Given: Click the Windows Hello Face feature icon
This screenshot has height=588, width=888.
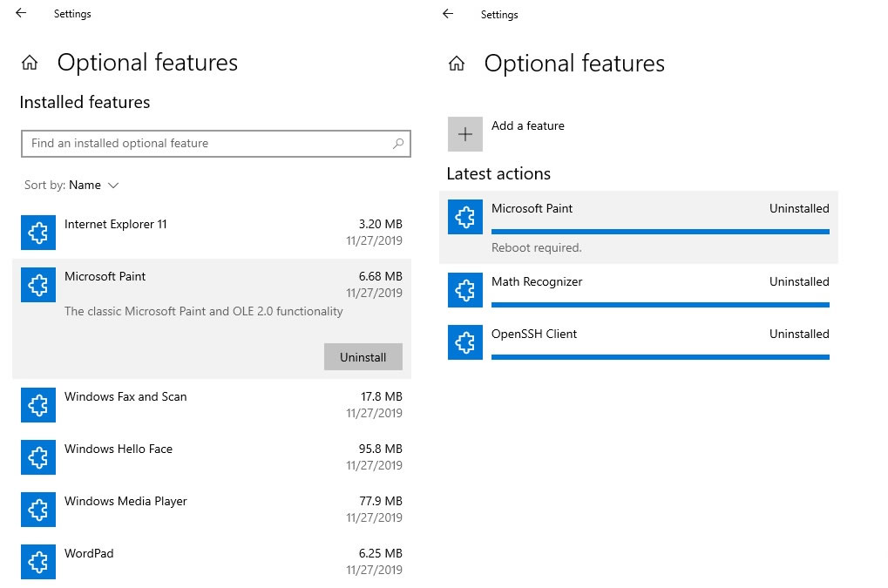Looking at the screenshot, I should [x=38, y=457].
